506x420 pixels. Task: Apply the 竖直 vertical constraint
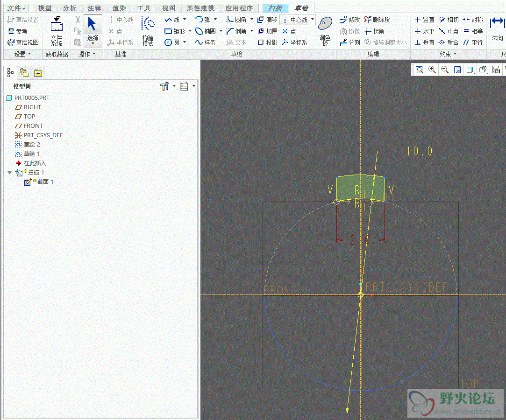[x=424, y=20]
